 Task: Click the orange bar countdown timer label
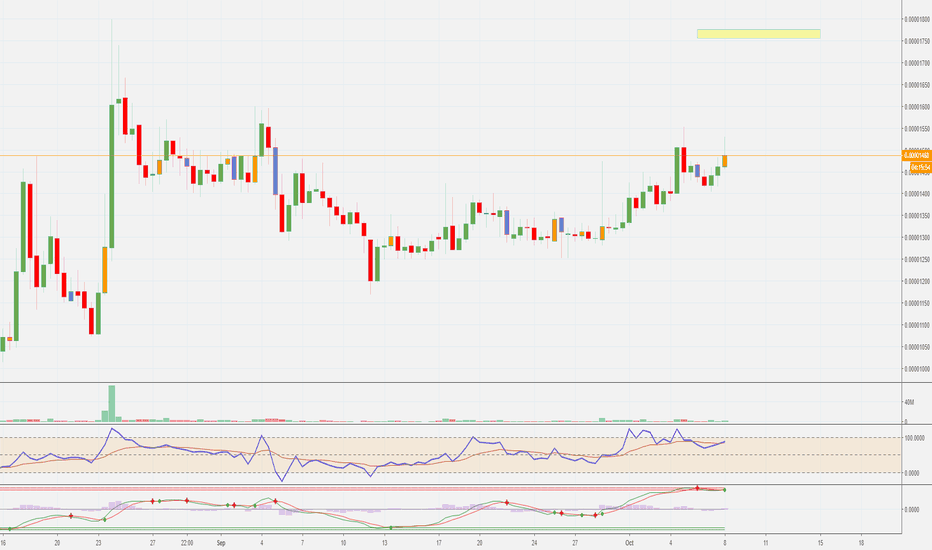920,168
